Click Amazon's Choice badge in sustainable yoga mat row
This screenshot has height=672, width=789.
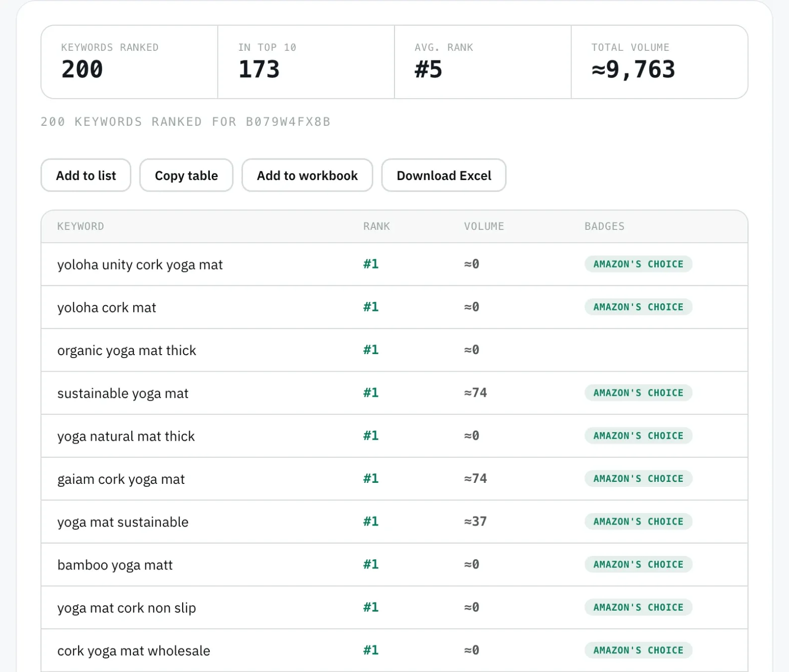click(x=638, y=393)
